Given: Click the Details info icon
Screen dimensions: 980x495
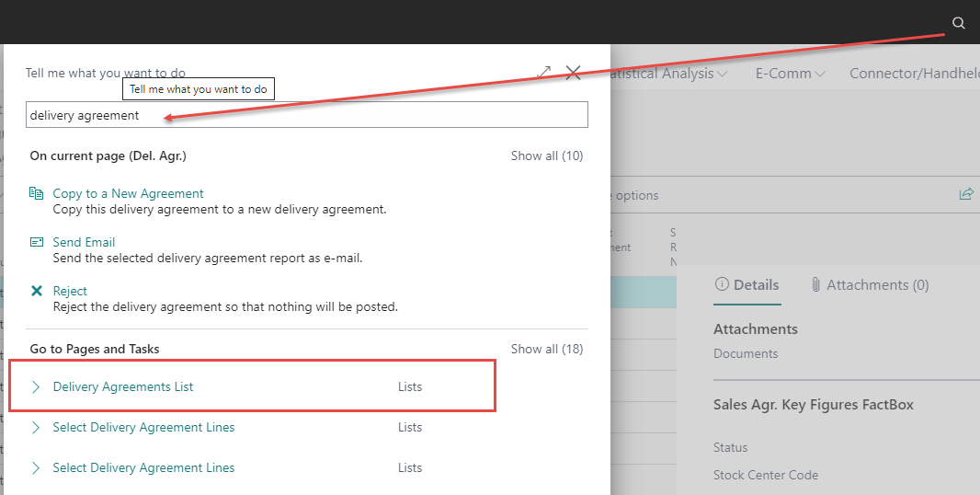Looking at the screenshot, I should pos(722,285).
